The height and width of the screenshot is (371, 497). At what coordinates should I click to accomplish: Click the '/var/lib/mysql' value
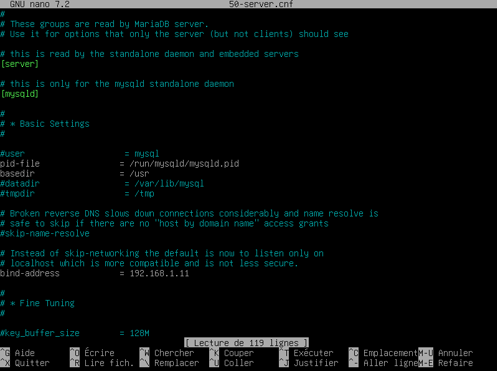pos(169,184)
